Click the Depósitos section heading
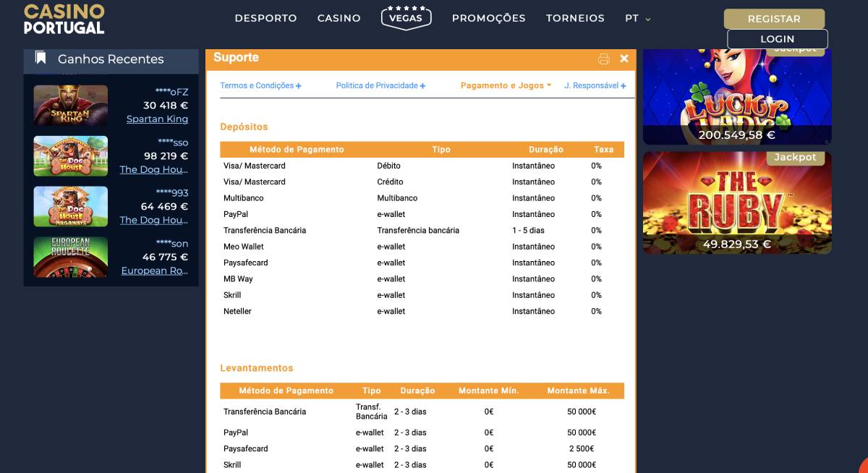 (244, 127)
